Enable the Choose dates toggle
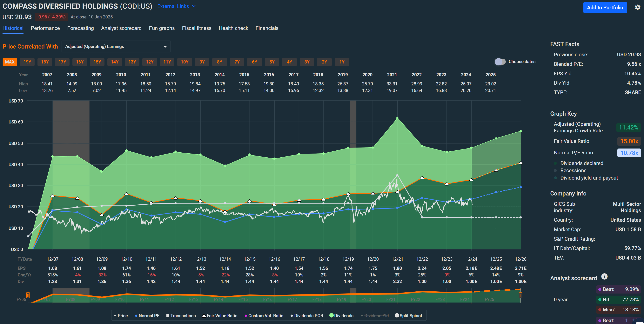Image resolution: width=644 pixels, height=324 pixels. coord(500,62)
